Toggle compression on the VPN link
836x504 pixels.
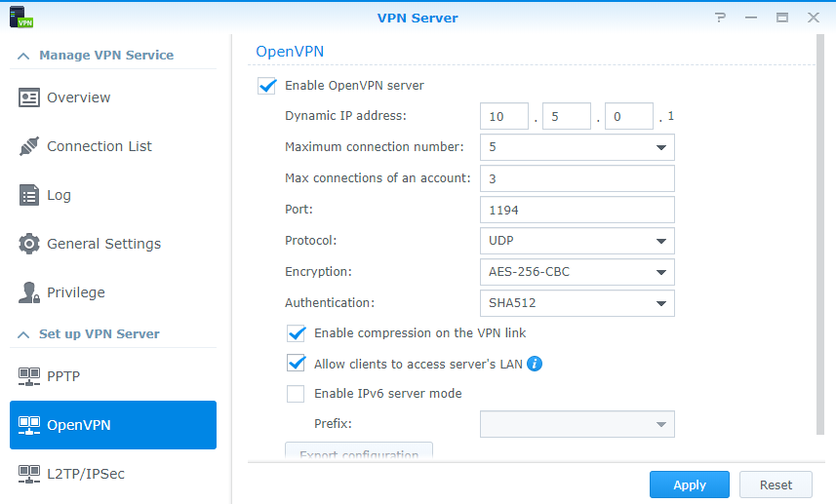296,333
